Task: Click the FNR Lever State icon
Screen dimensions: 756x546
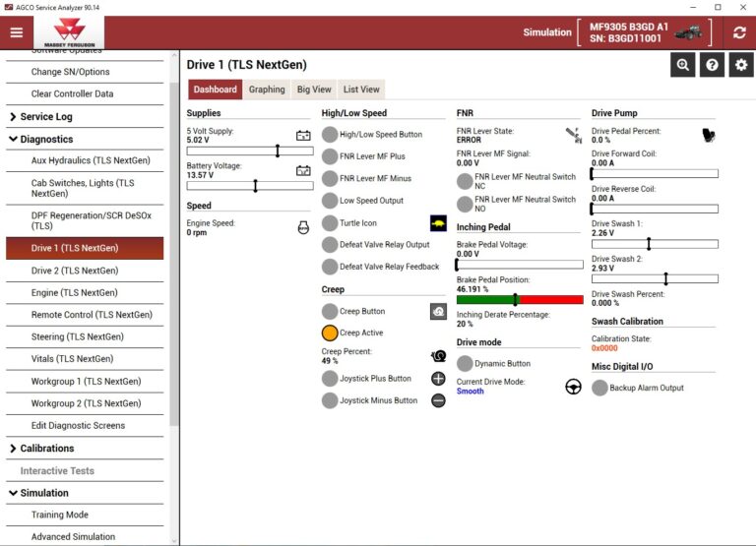Action: (x=573, y=136)
